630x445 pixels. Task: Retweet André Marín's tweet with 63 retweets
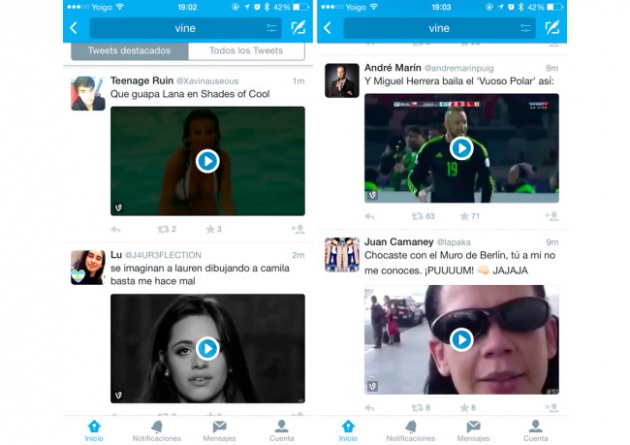point(418,216)
